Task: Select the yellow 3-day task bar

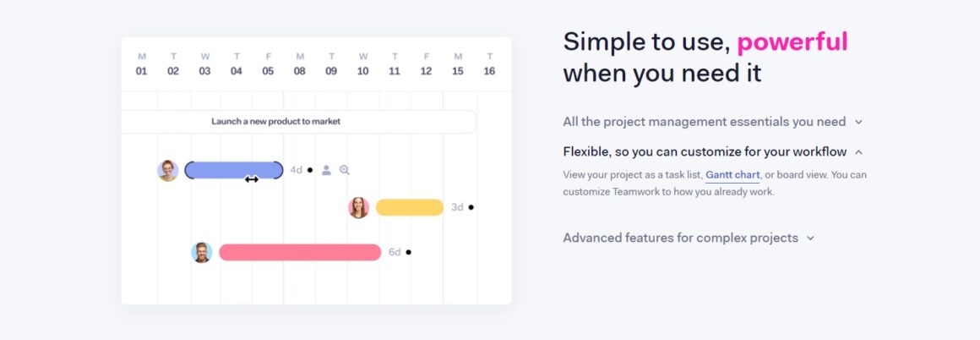Action: coord(410,207)
